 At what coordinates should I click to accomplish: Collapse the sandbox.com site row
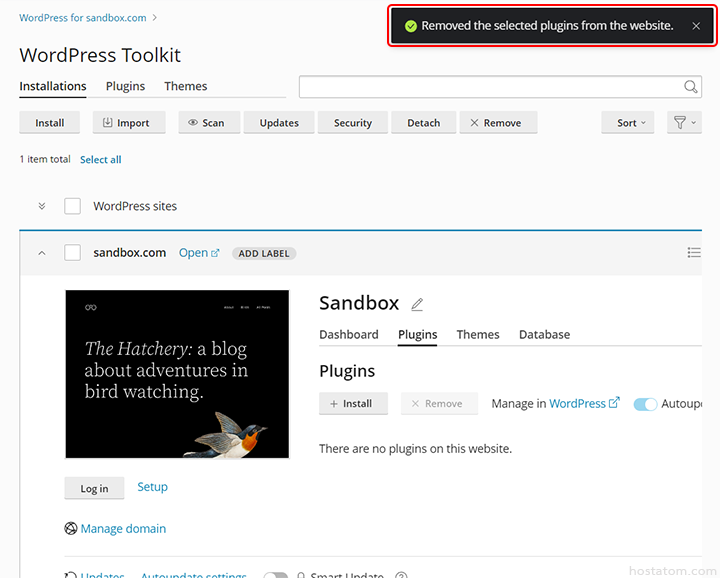tap(42, 253)
